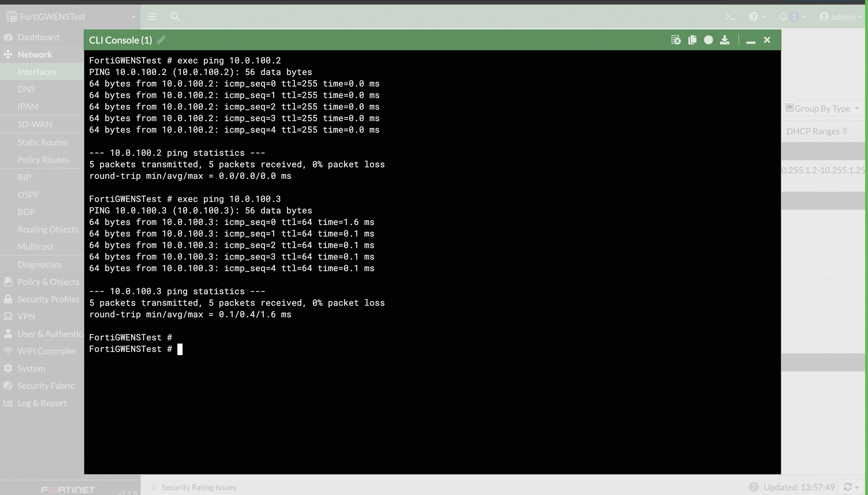The image size is (868, 495).
Task: Open the notifications bell
Action: [x=783, y=17]
